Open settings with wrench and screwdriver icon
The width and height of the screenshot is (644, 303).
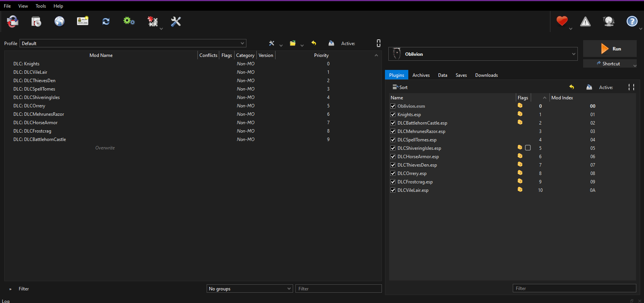point(176,21)
